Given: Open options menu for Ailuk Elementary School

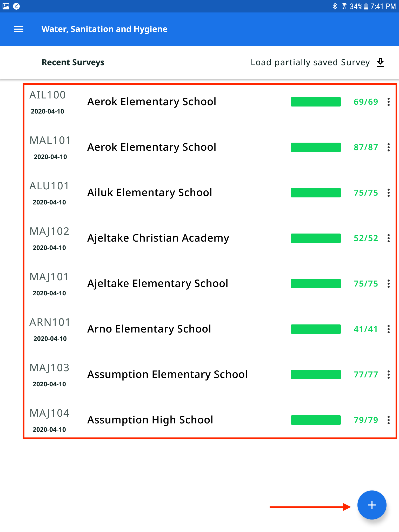Looking at the screenshot, I should pos(388,193).
